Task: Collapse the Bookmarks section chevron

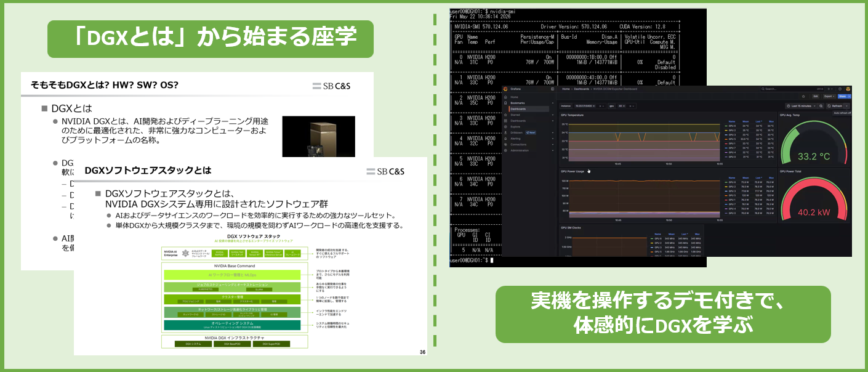Action: pos(553,103)
